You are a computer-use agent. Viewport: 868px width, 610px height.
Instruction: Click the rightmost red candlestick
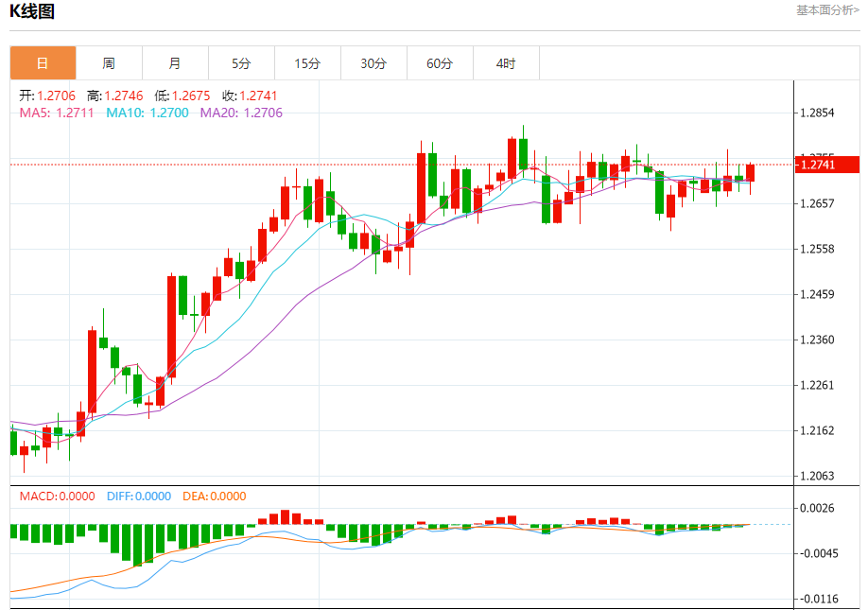click(750, 172)
